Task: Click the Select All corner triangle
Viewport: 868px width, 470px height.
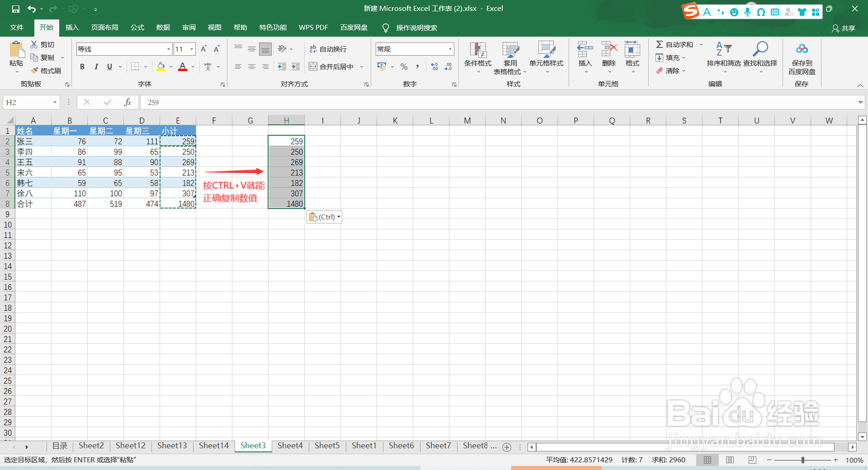Action: (9, 120)
